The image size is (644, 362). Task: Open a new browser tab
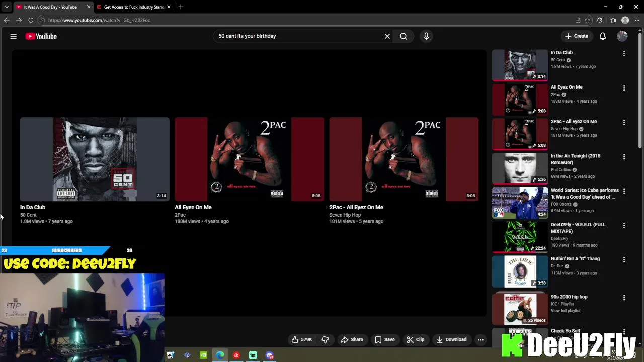pos(181,7)
